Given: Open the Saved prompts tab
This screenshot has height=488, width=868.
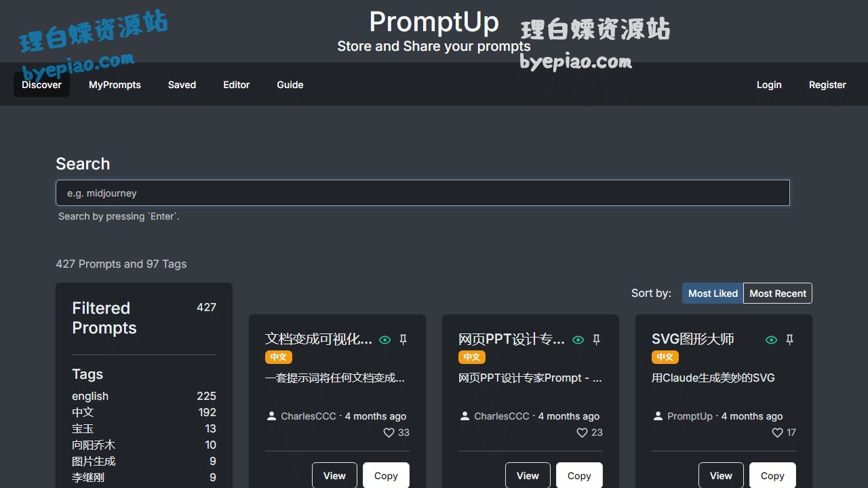Looking at the screenshot, I should pos(182,85).
